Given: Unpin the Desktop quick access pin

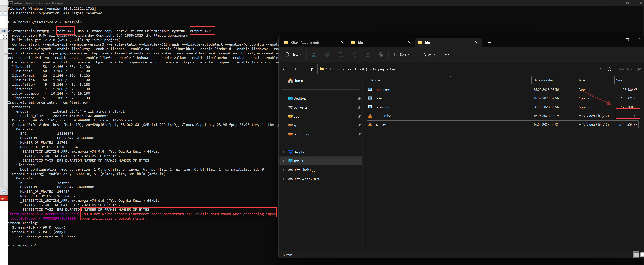Looking at the screenshot, I should click(x=359, y=99).
